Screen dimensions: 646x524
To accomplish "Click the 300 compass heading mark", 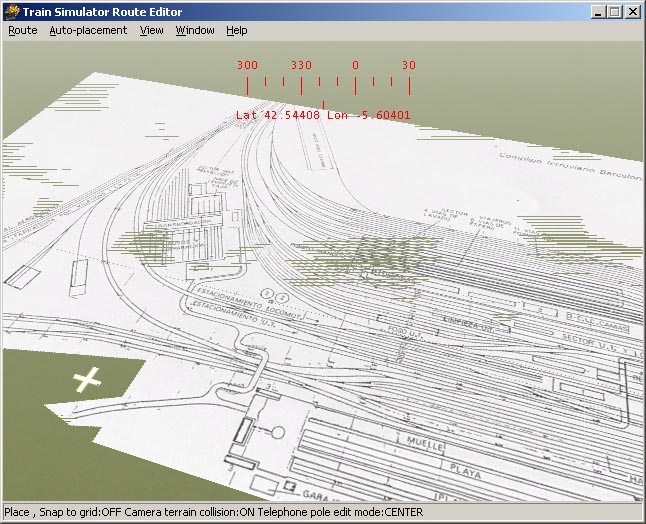I will coord(247,65).
